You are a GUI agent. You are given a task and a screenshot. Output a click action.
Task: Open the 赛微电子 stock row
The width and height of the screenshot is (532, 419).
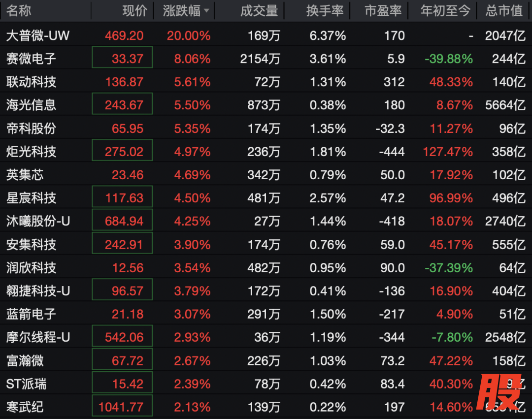(x=266, y=59)
